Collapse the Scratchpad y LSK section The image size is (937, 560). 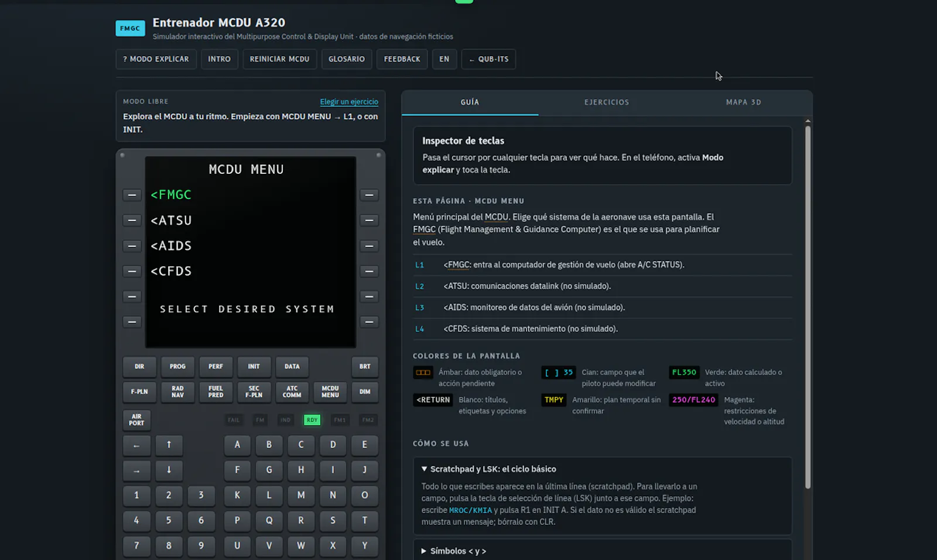click(x=489, y=469)
